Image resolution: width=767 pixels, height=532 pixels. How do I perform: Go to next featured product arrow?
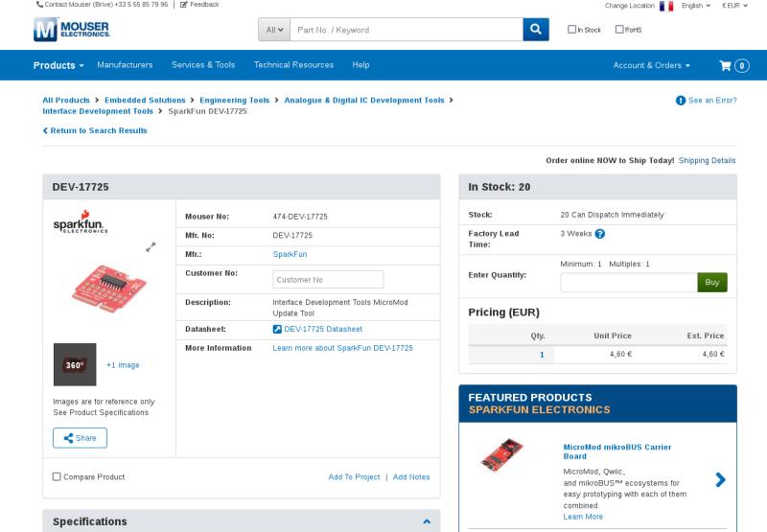point(720,479)
